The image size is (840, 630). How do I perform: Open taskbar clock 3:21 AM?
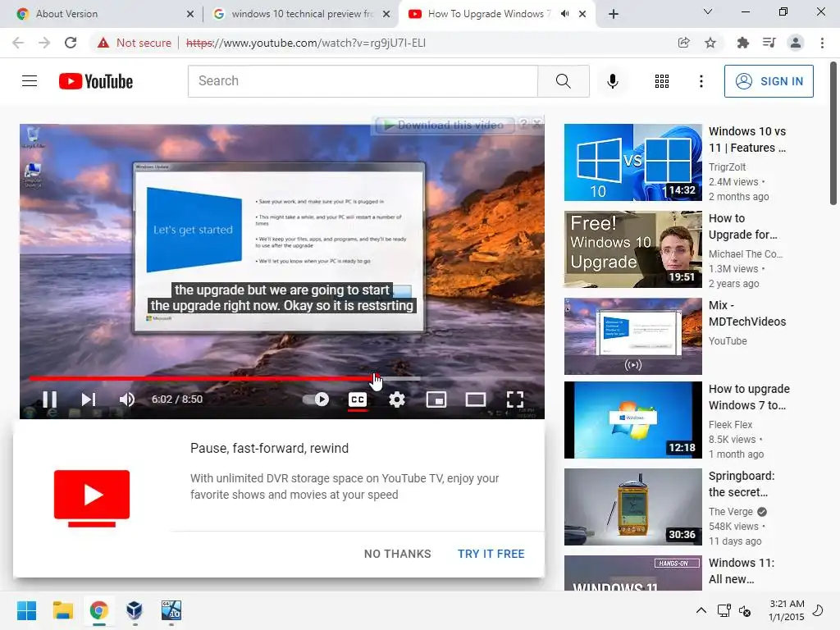[787, 610]
